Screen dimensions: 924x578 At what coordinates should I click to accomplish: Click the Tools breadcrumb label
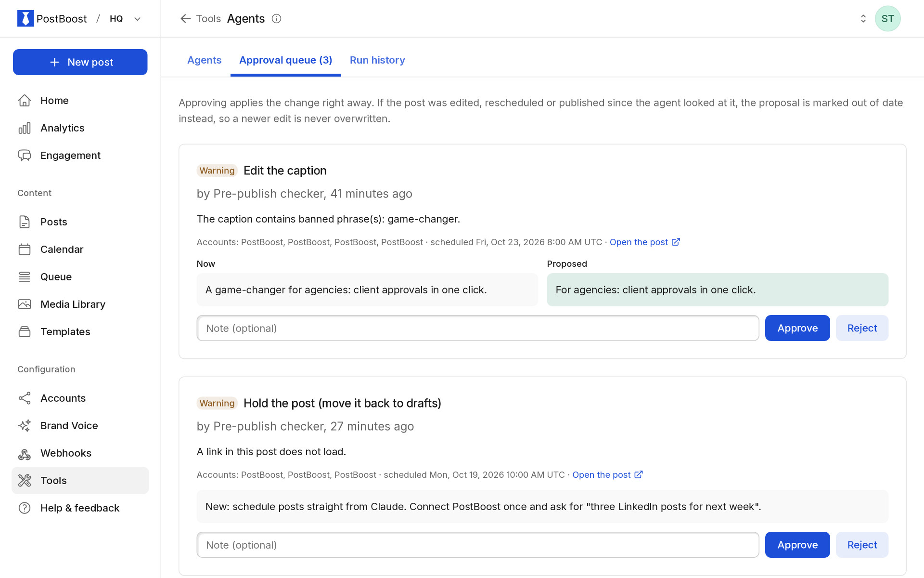coord(208,18)
